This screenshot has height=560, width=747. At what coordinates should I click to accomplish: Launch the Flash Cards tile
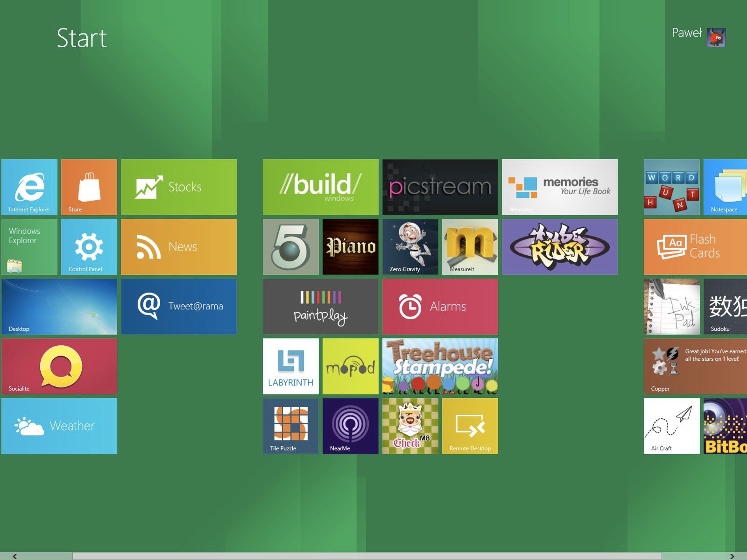pos(696,247)
